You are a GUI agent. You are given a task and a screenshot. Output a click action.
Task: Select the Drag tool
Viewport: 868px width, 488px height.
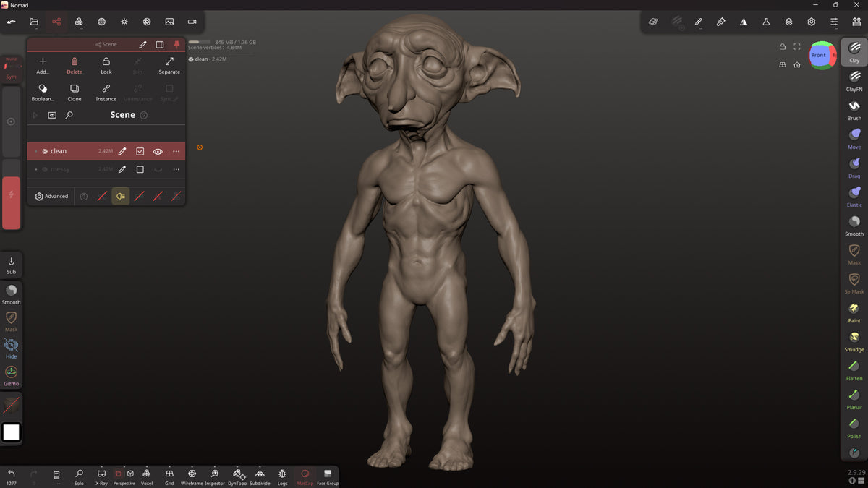854,168
